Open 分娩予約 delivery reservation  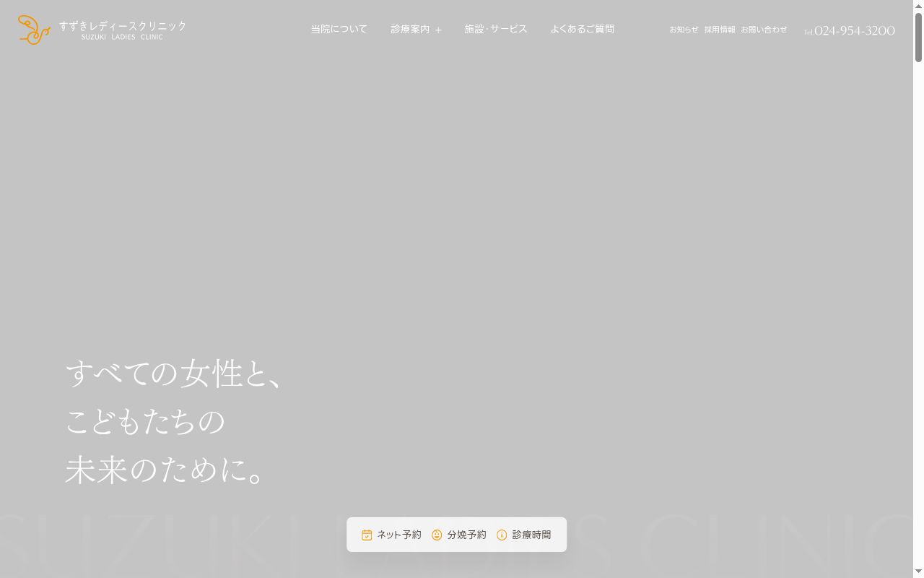pos(459,535)
